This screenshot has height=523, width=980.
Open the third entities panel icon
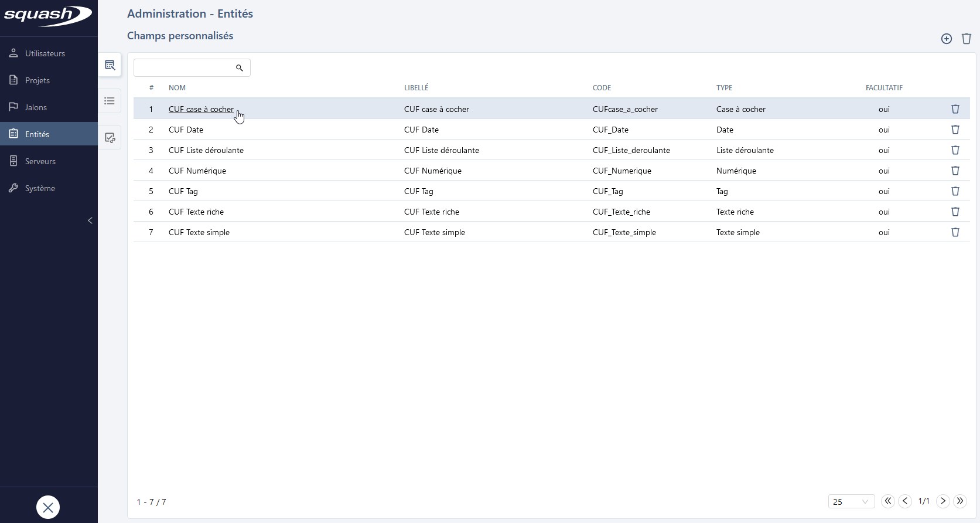(x=110, y=138)
